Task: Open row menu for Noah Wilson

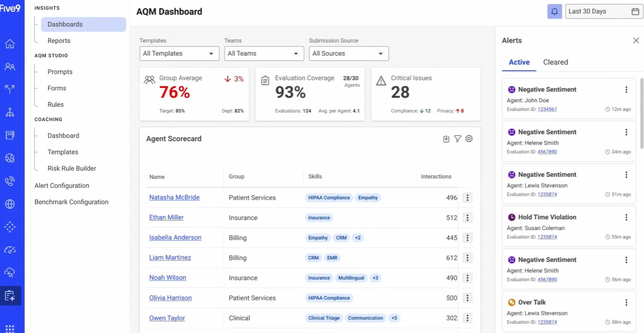Action: tap(468, 278)
